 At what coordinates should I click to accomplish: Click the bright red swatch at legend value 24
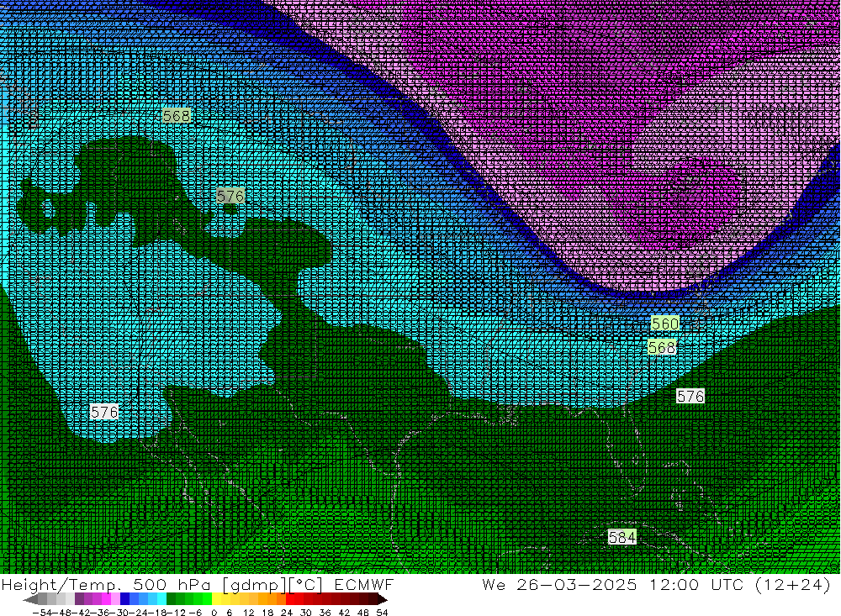[x=290, y=599]
